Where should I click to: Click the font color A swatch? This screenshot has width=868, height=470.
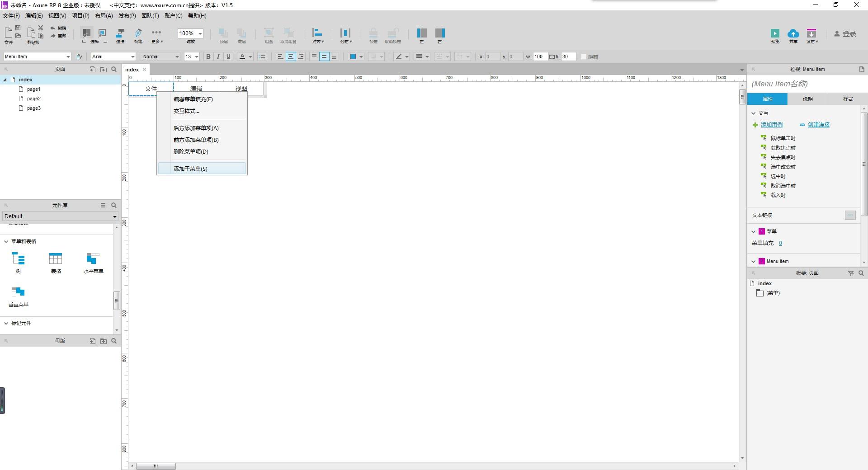pyautogui.click(x=242, y=56)
